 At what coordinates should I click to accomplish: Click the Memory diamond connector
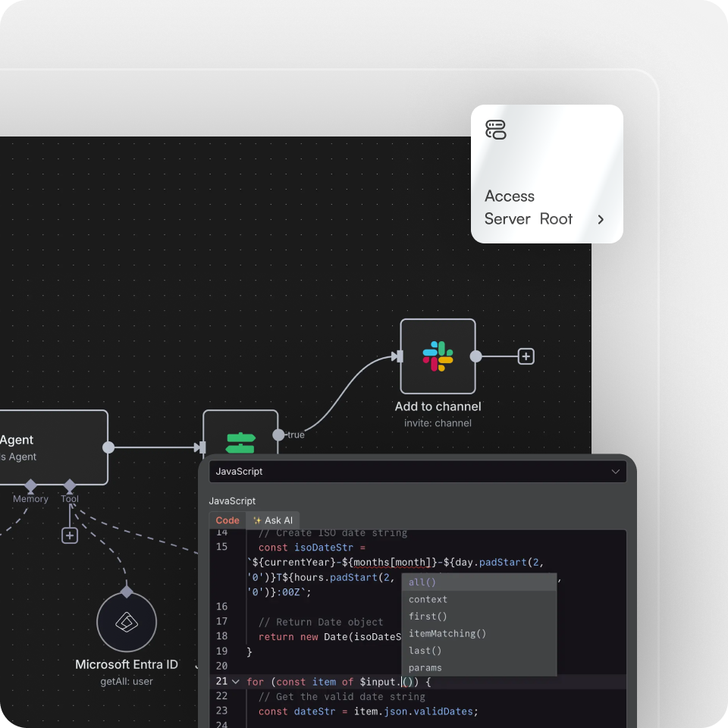[30, 485]
